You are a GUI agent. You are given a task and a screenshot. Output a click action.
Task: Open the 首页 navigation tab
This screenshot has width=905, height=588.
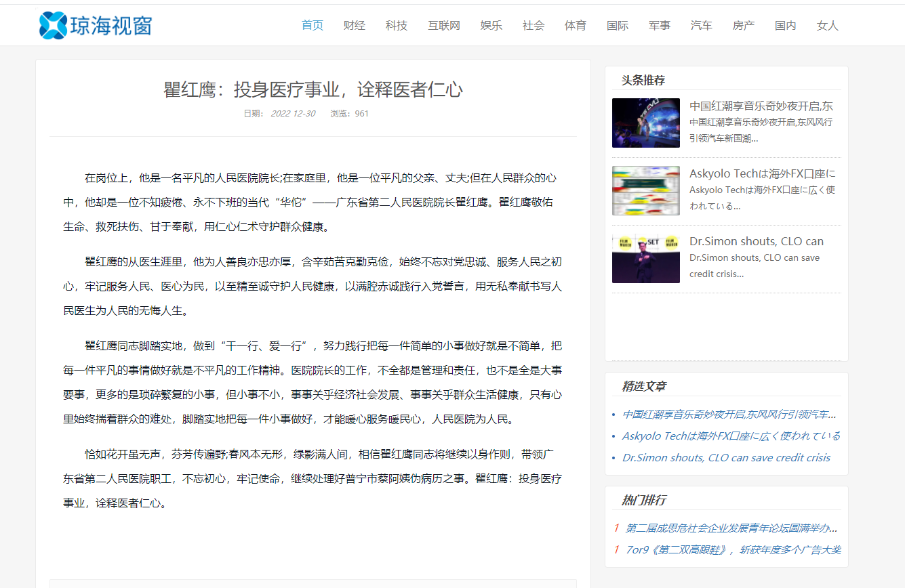point(313,26)
